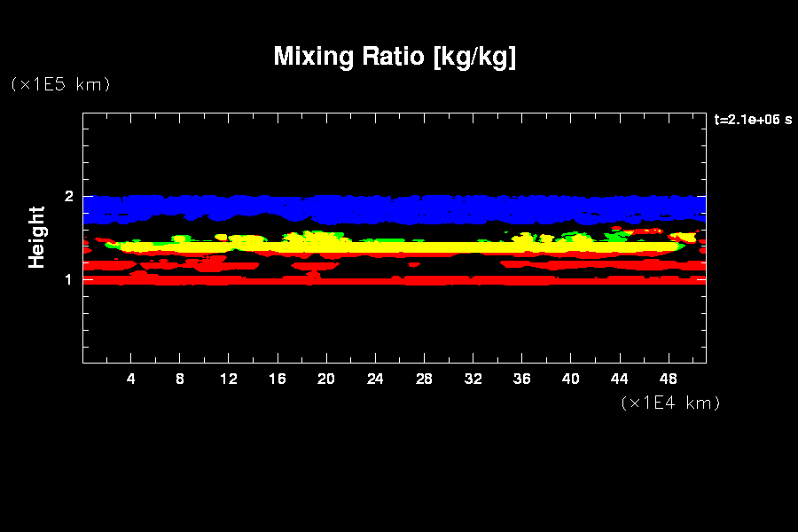Click the 'Mixing Ratio [kg/kg]' plot title
Screen dimensions: 798x532
coord(395,57)
